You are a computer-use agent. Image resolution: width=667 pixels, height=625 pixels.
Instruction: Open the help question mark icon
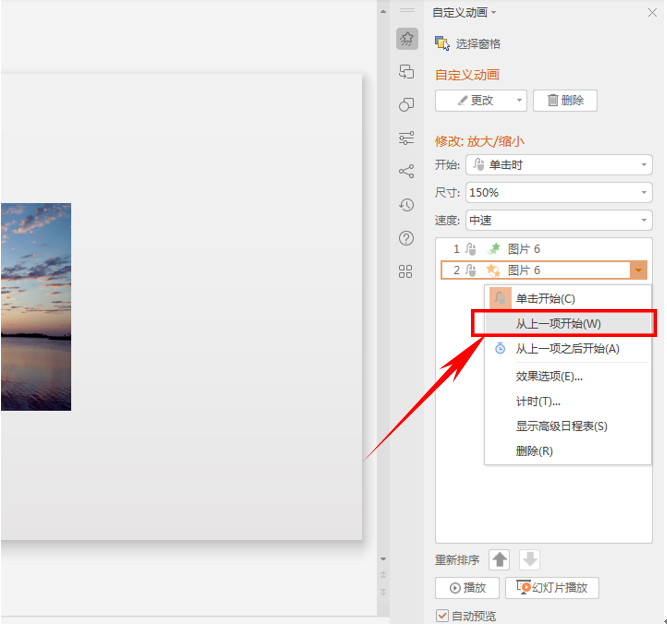click(x=406, y=238)
